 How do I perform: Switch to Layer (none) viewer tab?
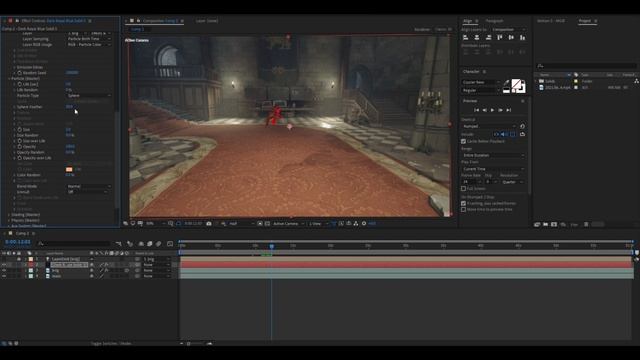click(207, 21)
